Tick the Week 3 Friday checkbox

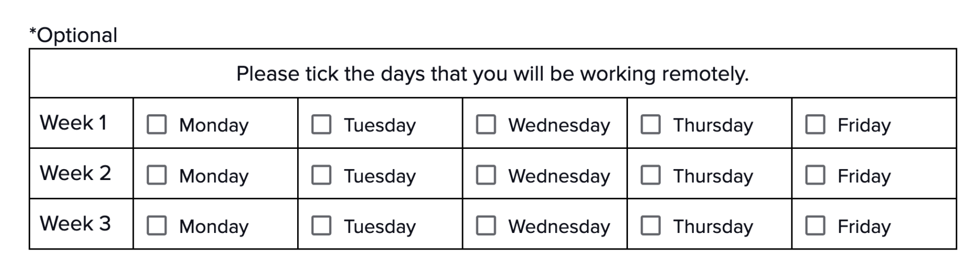[x=815, y=226]
